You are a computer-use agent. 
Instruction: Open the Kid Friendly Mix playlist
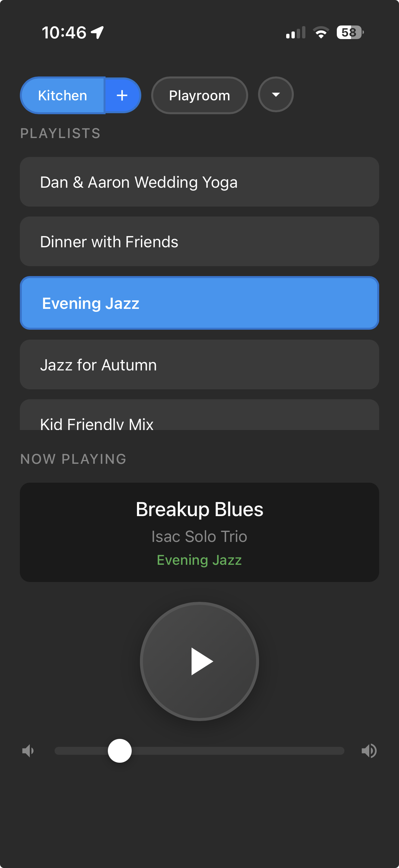(199, 418)
